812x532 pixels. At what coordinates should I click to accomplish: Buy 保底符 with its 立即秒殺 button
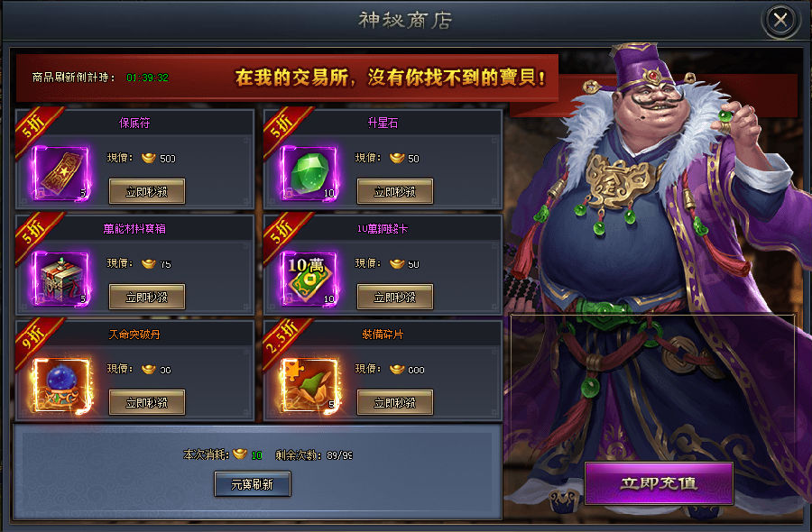(x=147, y=191)
